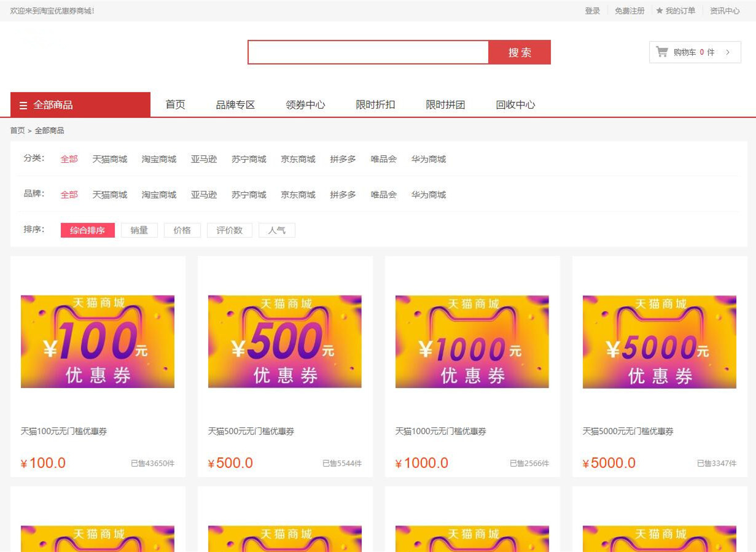Filter 分类 by 苏宁商城
This screenshot has width=756, height=552.
(x=249, y=159)
